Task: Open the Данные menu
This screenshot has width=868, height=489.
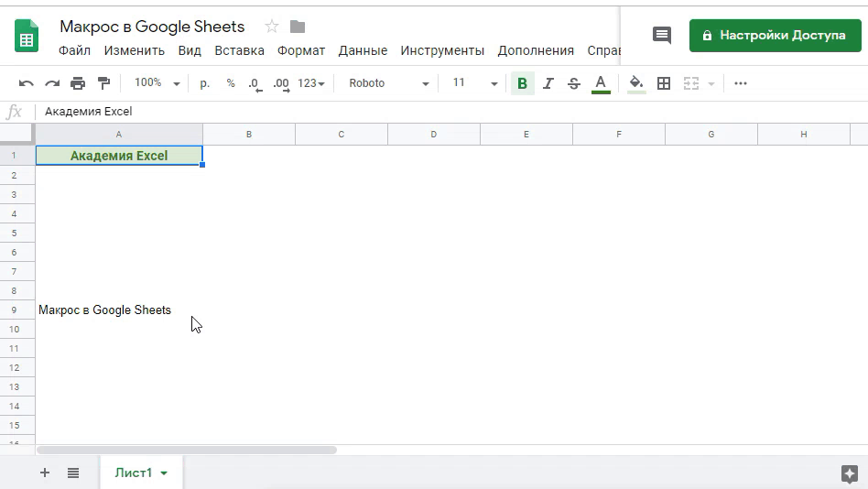Action: click(x=363, y=50)
